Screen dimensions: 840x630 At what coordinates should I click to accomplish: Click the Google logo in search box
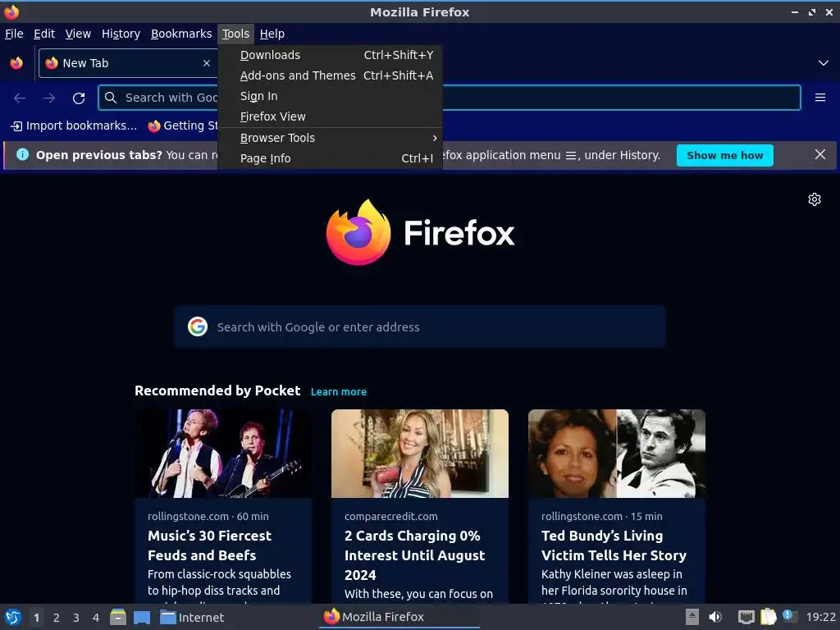tap(198, 326)
